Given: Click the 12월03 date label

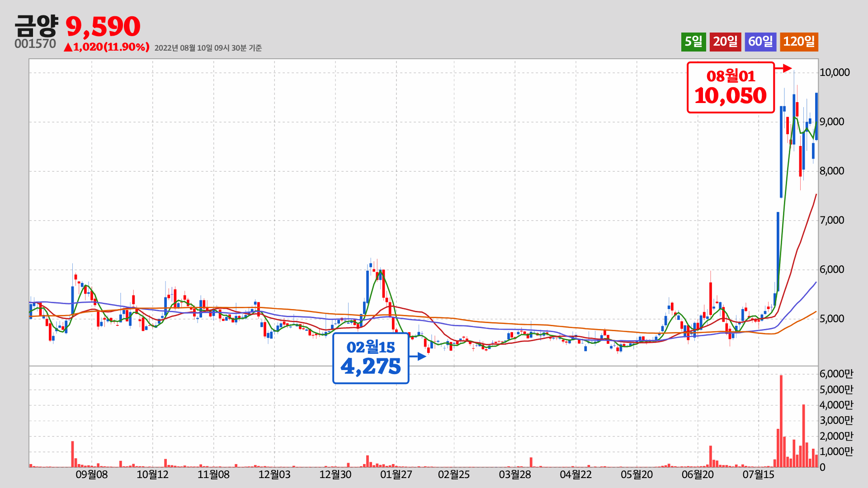Looking at the screenshot, I should pyautogui.click(x=274, y=474).
